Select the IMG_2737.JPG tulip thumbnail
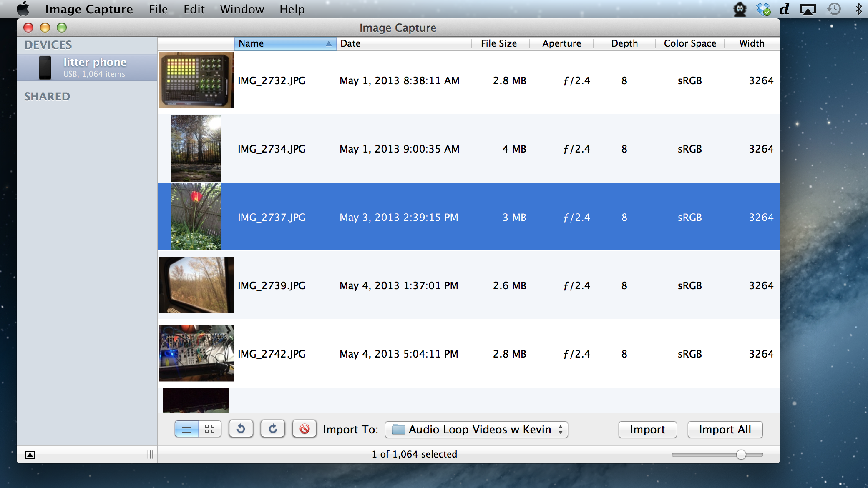 pos(196,217)
